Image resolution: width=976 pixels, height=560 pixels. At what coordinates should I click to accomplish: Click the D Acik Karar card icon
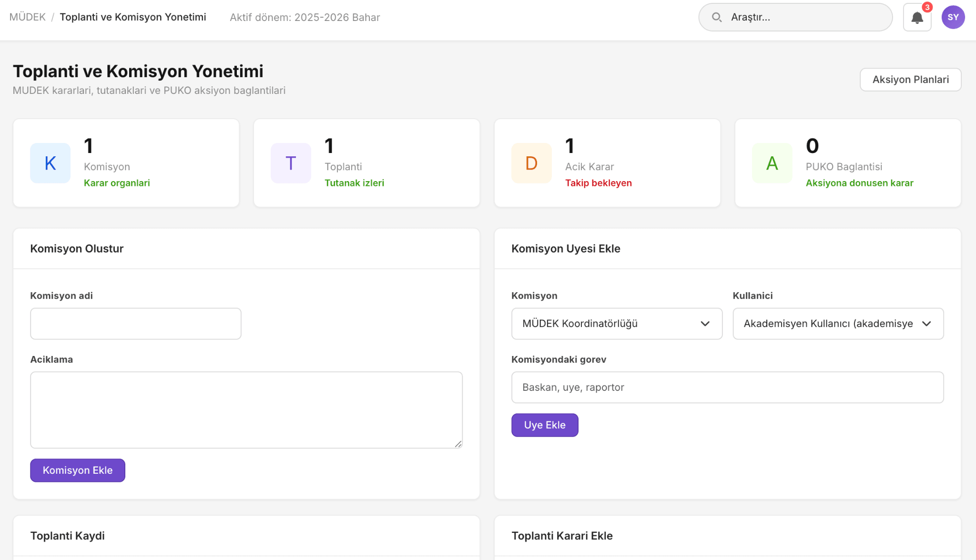(x=531, y=163)
